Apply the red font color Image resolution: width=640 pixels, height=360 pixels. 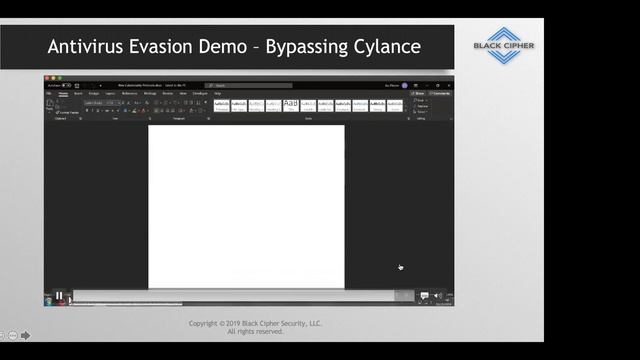pyautogui.click(x=143, y=111)
